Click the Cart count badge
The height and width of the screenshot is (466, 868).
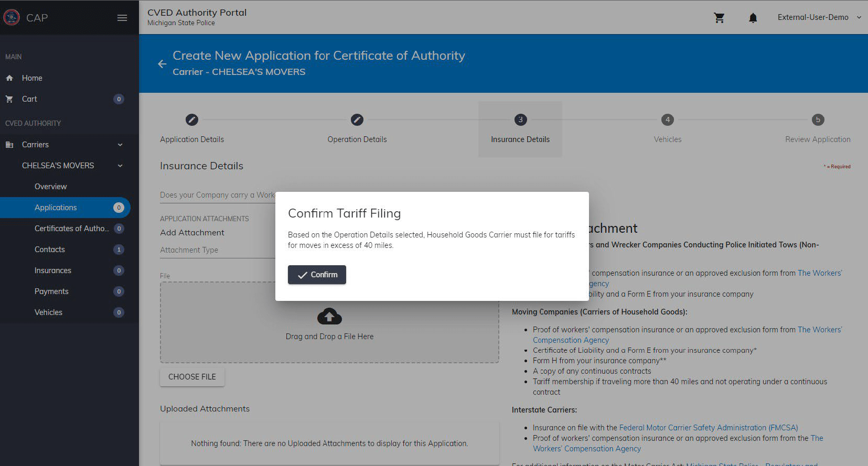pos(119,99)
